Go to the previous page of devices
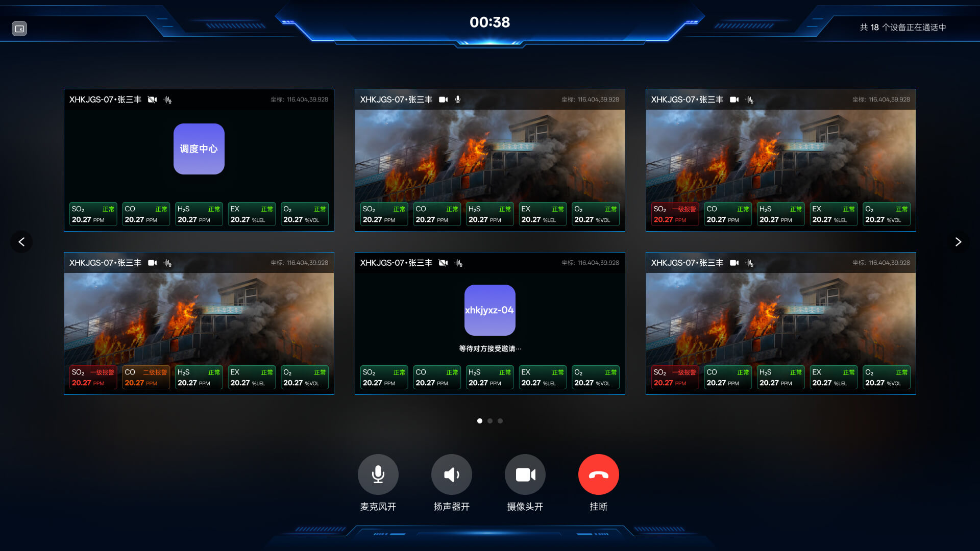980x551 pixels. (21, 242)
